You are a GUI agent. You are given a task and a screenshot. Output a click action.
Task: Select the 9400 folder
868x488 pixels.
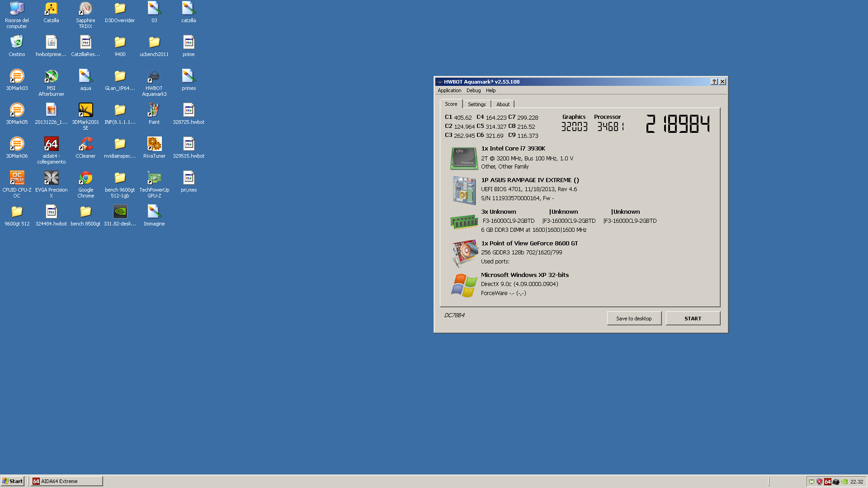(x=120, y=46)
